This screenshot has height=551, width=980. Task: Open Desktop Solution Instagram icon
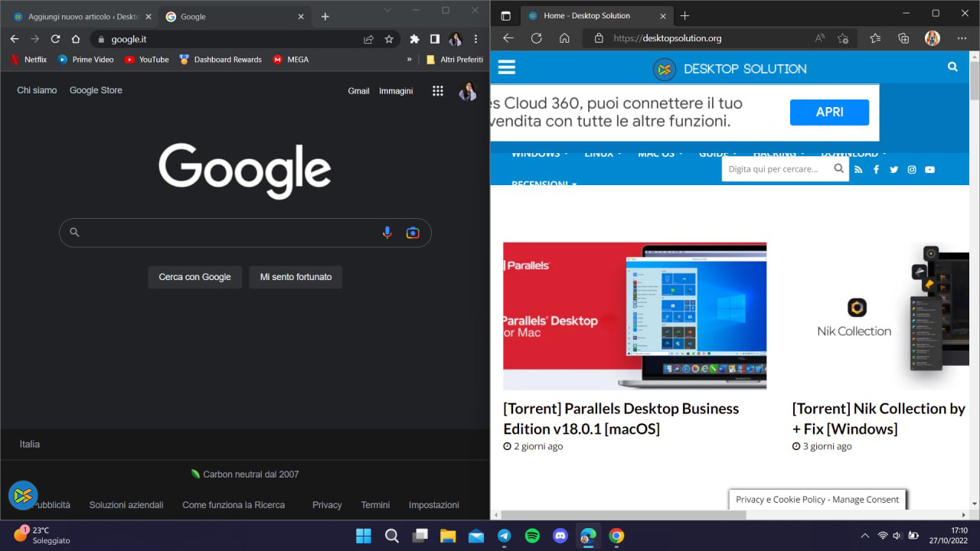pos(912,170)
